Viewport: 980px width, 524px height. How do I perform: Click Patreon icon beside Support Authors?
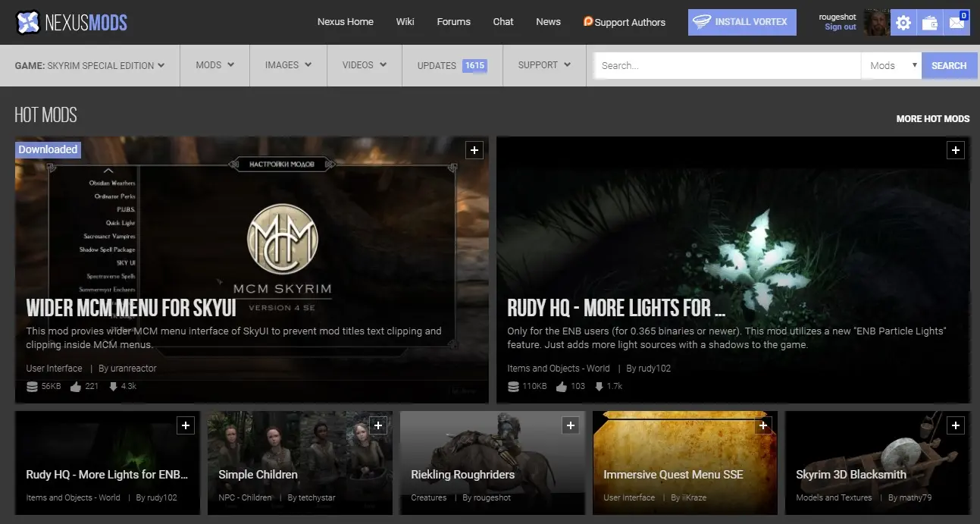point(588,22)
